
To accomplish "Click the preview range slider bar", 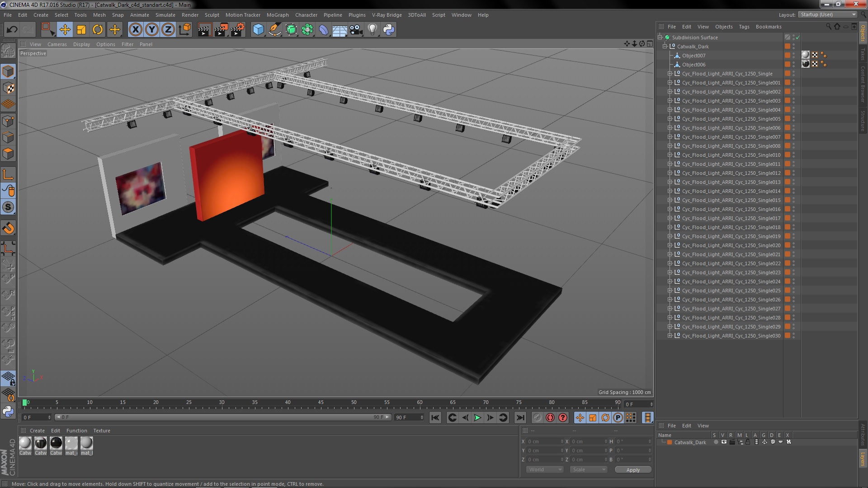I will tap(223, 417).
